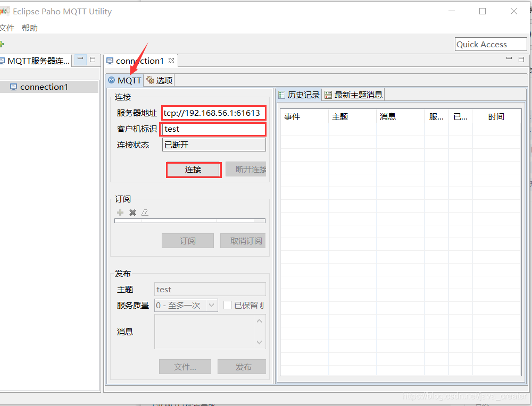532x406 pixels.
Task: Click the publish message text area
Action: coord(204,332)
